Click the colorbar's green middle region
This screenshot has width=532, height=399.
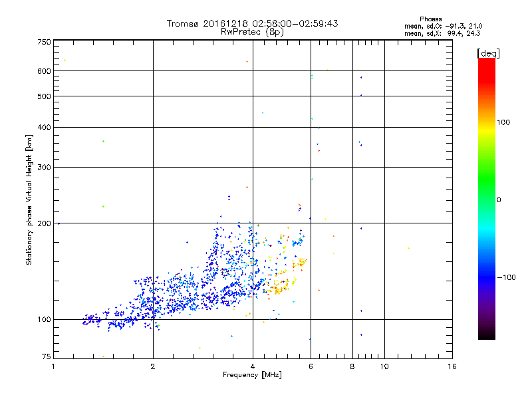click(487, 180)
